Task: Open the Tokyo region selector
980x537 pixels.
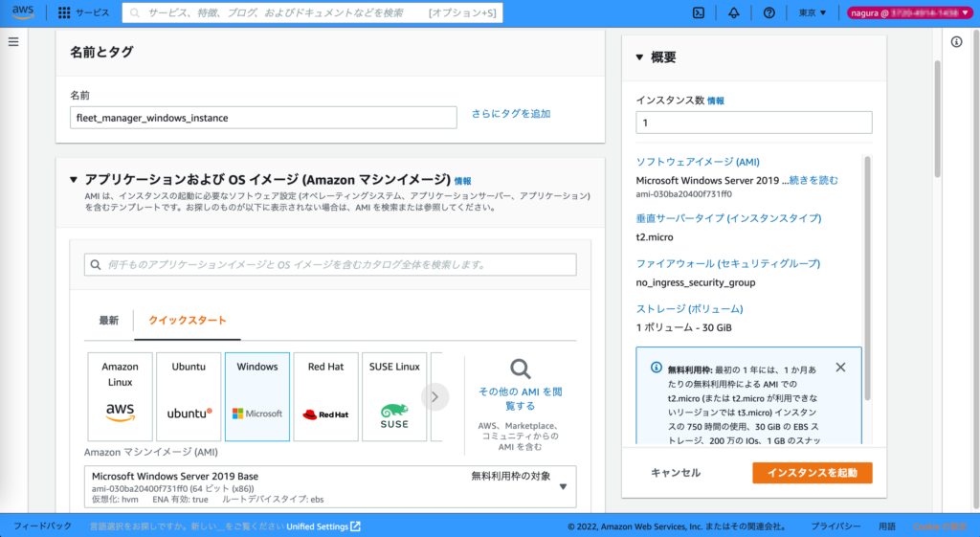Action: pyautogui.click(x=812, y=12)
